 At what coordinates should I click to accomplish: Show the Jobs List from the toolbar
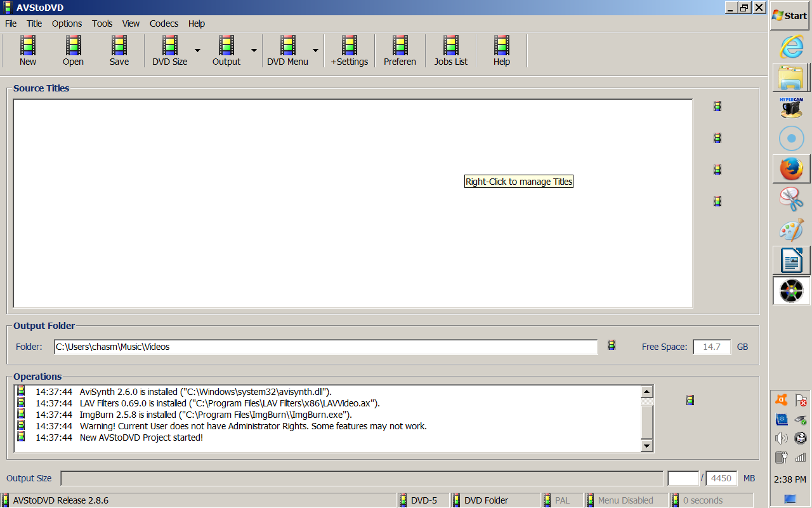point(451,51)
